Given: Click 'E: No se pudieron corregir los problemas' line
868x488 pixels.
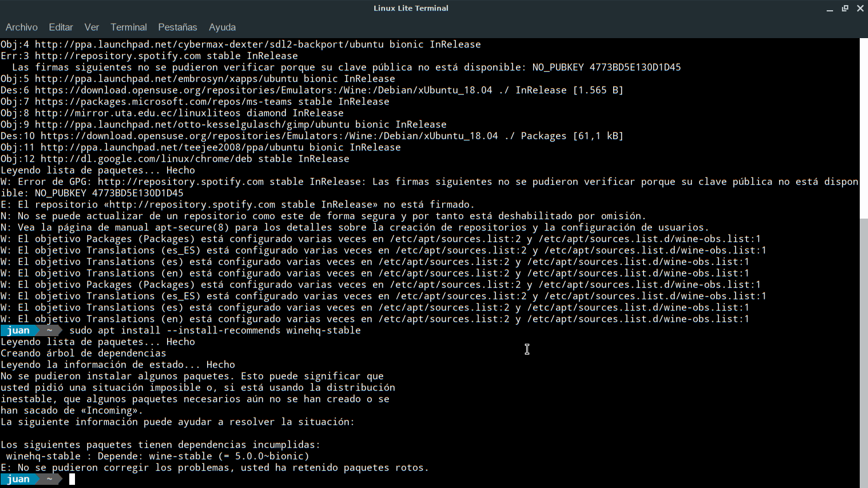Looking at the screenshot, I should (x=215, y=468).
